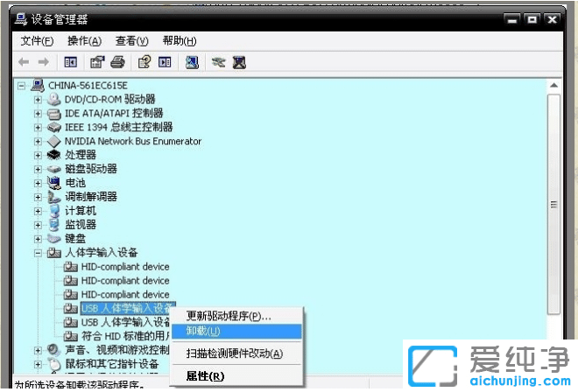Collapse the 人体学输入设备 node
The image size is (578, 392).
[38, 253]
